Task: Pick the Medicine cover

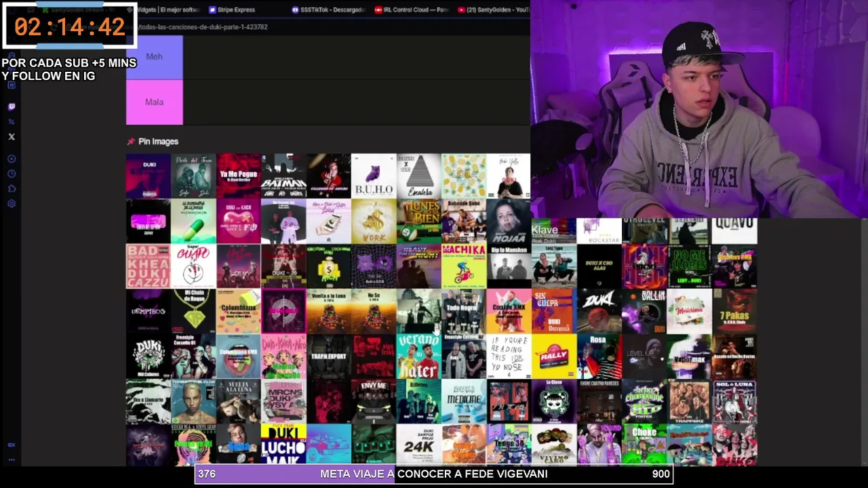Action: [464, 401]
